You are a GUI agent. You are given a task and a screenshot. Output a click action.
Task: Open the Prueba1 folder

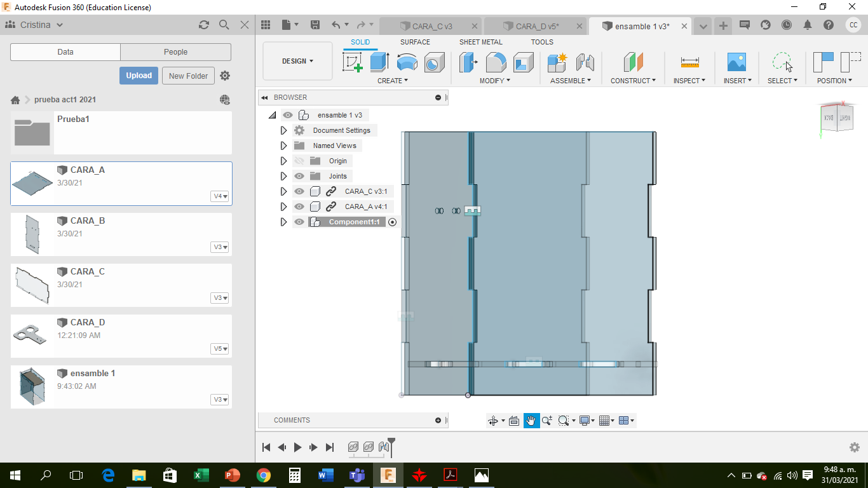pyautogui.click(x=121, y=133)
